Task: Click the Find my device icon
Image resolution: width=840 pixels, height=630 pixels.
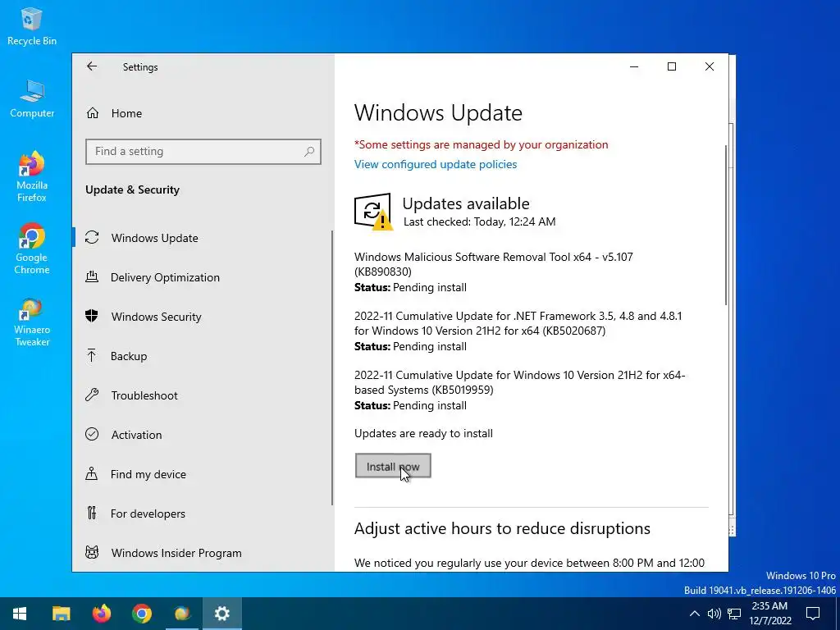Action: 92,473
